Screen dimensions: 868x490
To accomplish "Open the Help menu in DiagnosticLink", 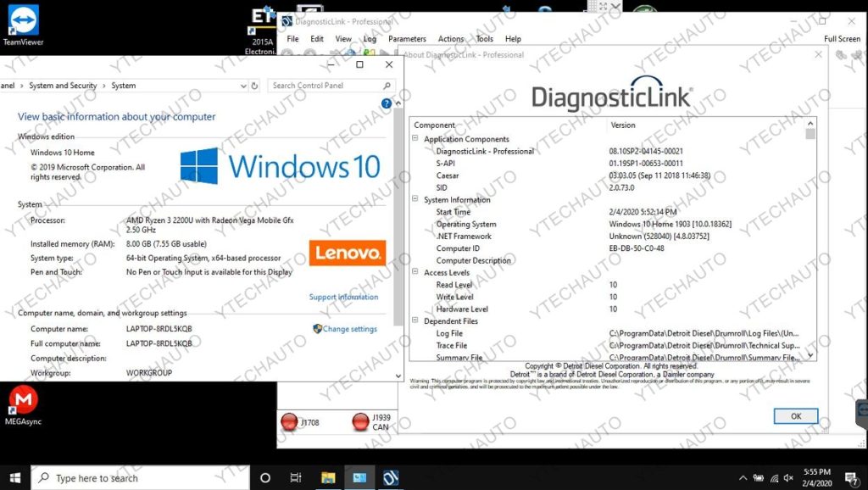I will coord(513,39).
